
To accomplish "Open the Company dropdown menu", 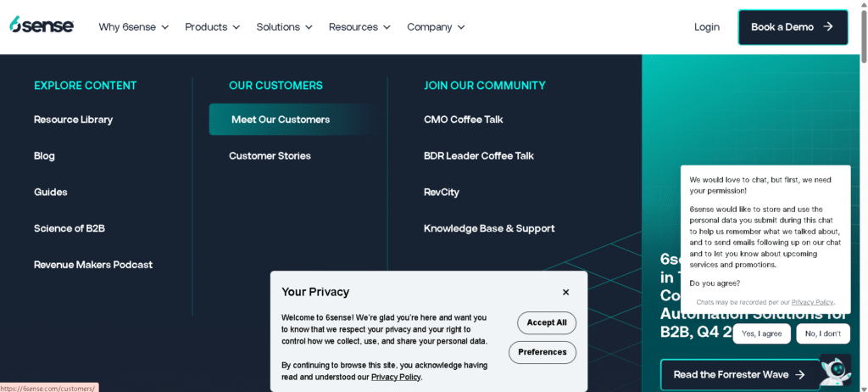I will point(436,27).
